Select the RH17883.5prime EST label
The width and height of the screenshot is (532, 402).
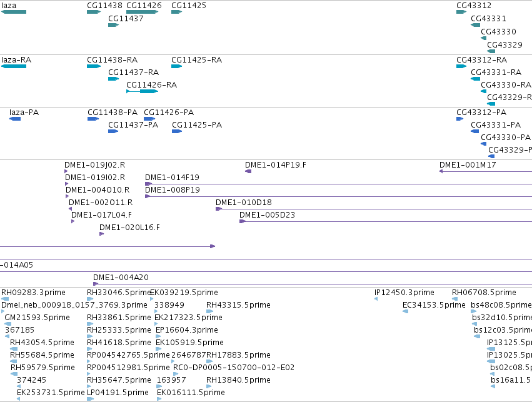pos(238,355)
